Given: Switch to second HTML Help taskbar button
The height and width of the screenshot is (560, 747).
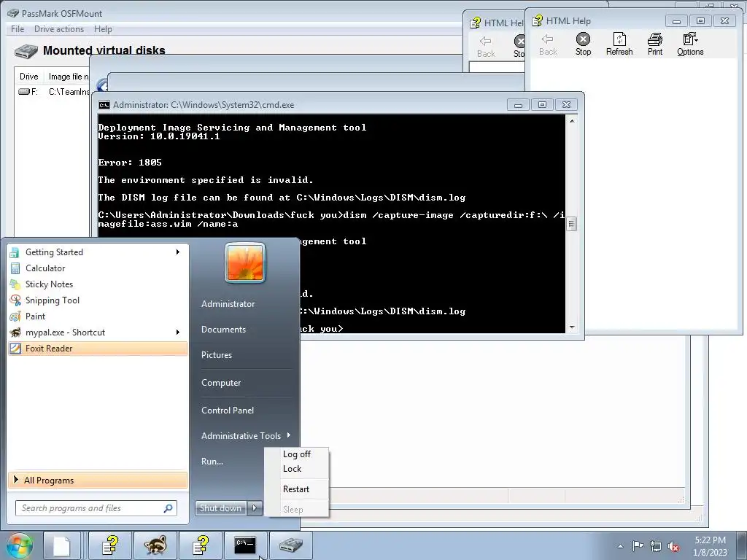Looking at the screenshot, I should 201,545.
